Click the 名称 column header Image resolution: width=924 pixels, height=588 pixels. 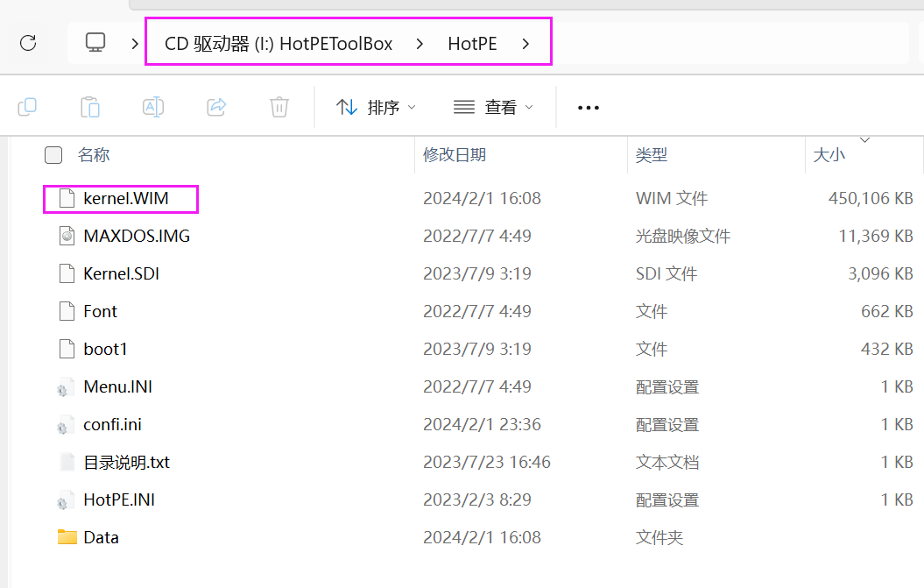pyautogui.click(x=94, y=155)
